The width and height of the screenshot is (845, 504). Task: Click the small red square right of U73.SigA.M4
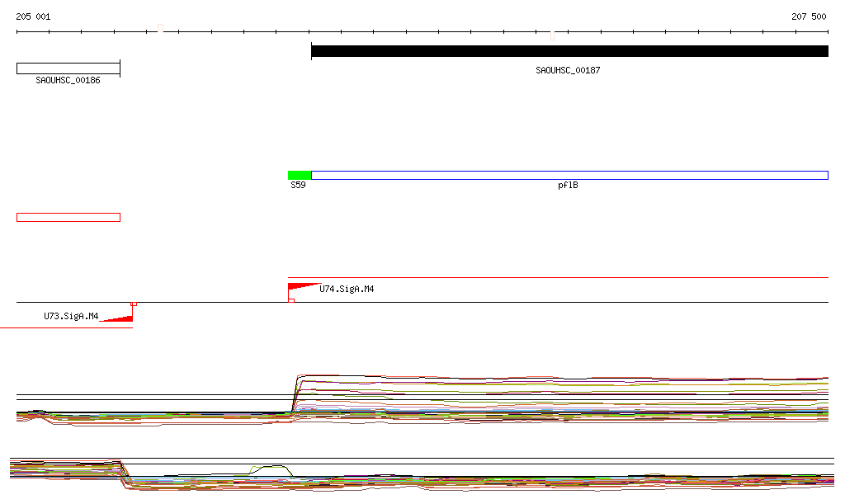coord(134,304)
